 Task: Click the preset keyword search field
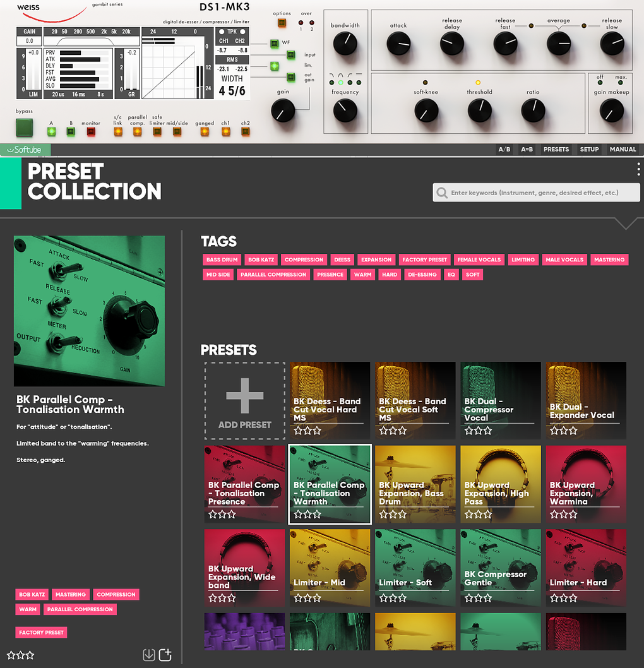click(536, 193)
